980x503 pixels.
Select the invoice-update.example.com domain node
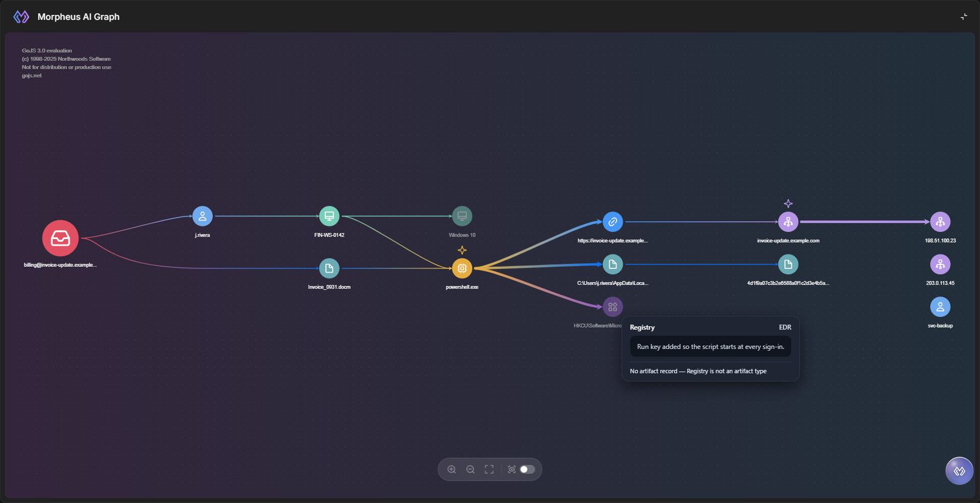pyautogui.click(x=788, y=222)
